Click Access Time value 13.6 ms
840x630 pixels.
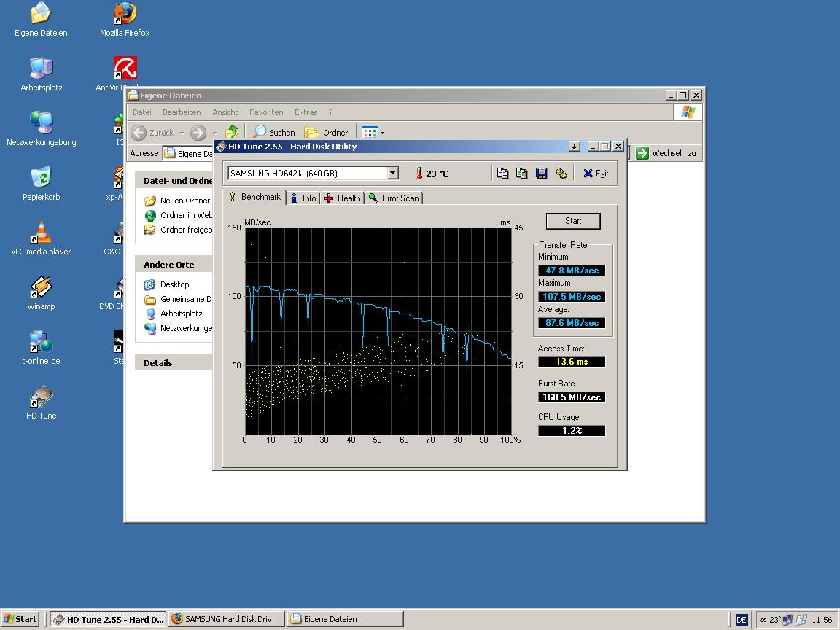point(572,362)
